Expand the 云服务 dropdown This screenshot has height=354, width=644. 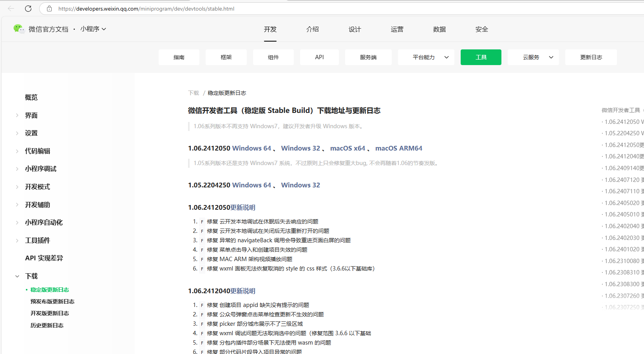[534, 57]
